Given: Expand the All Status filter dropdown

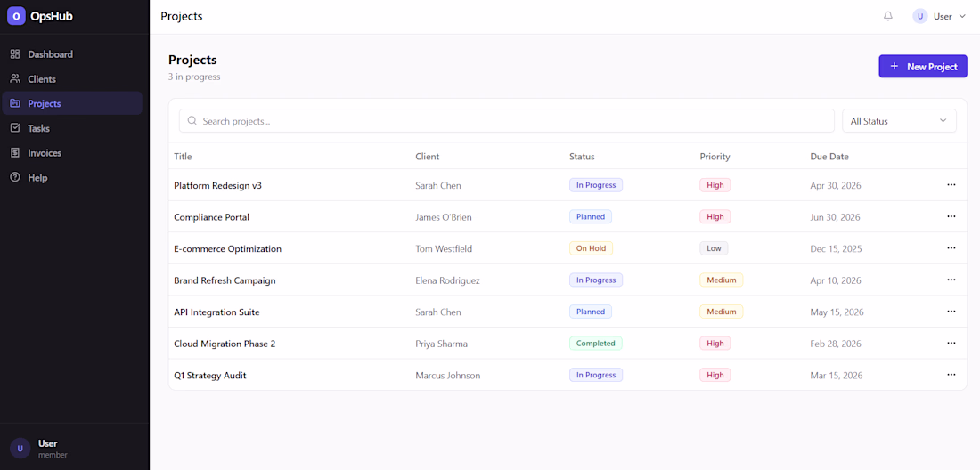Looking at the screenshot, I should tap(899, 121).
